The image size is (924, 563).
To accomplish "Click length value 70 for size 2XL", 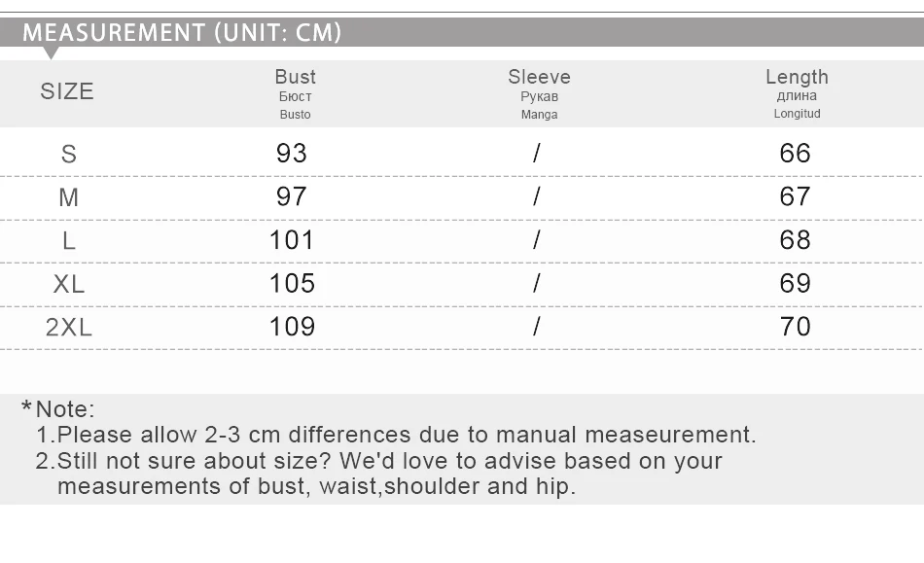I will (x=795, y=327).
